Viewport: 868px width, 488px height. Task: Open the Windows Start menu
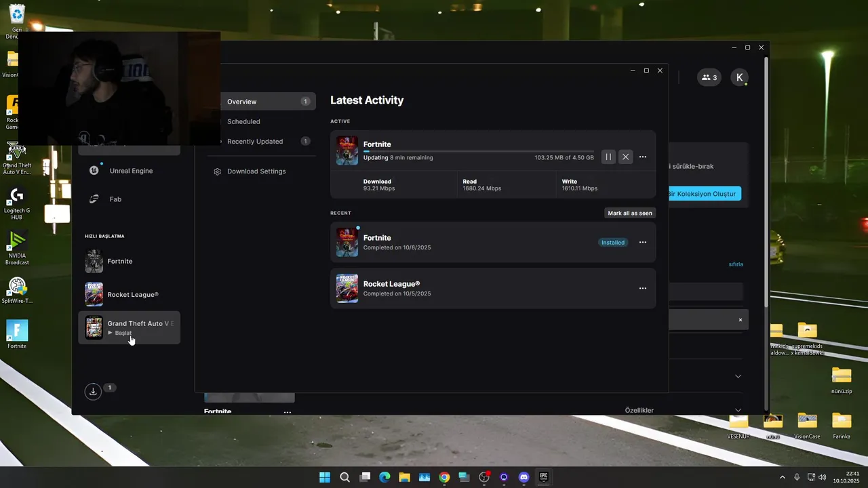(325, 477)
